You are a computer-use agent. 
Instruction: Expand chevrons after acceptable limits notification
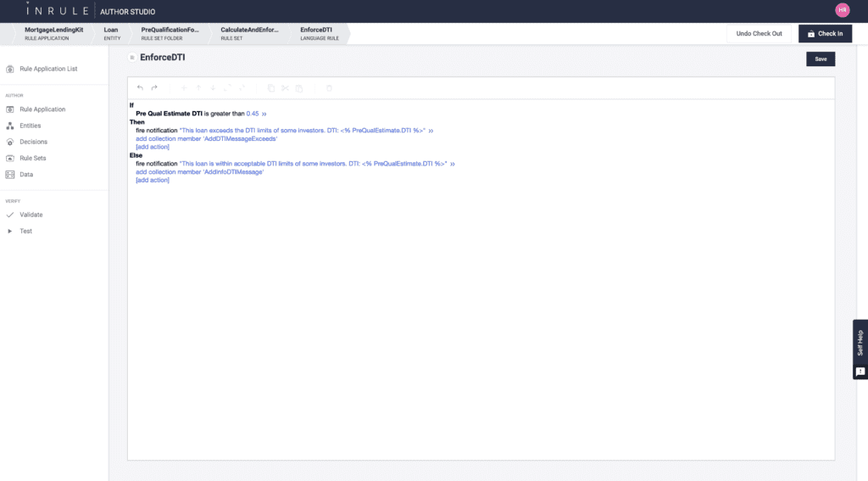tap(453, 164)
